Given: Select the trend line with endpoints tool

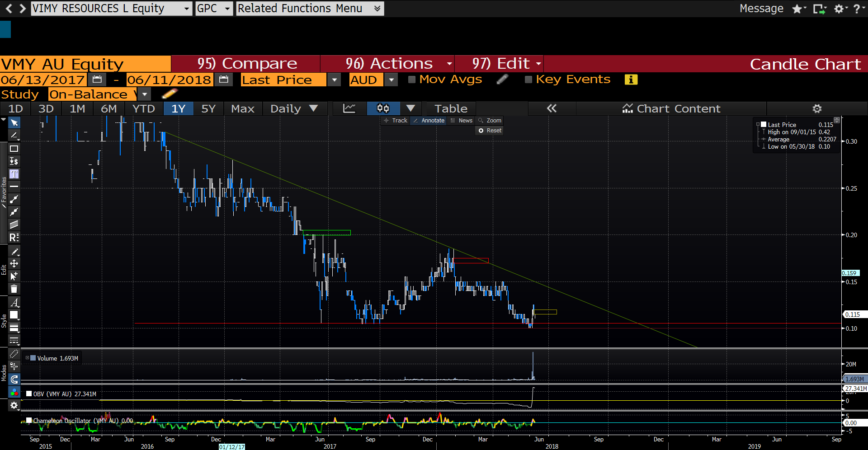Looking at the screenshot, I should pyautogui.click(x=14, y=199).
